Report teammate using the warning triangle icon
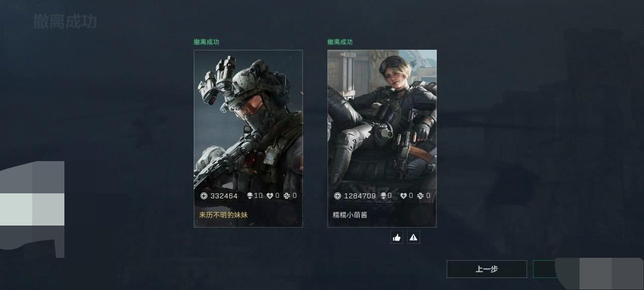The width and height of the screenshot is (644, 290). (x=414, y=237)
